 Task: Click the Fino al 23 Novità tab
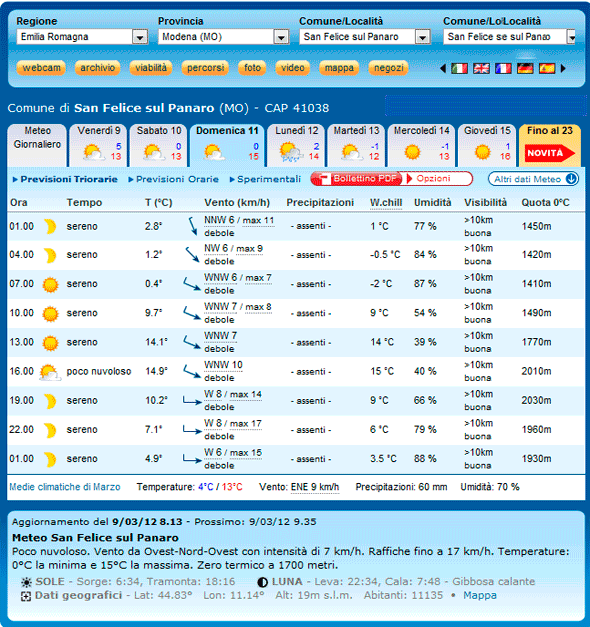point(550,145)
